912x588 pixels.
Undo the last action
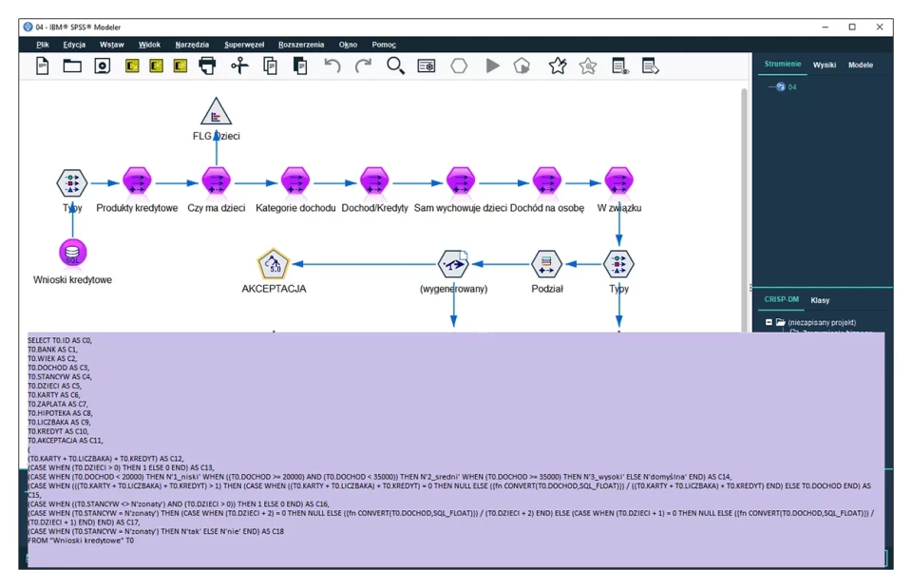[x=332, y=66]
